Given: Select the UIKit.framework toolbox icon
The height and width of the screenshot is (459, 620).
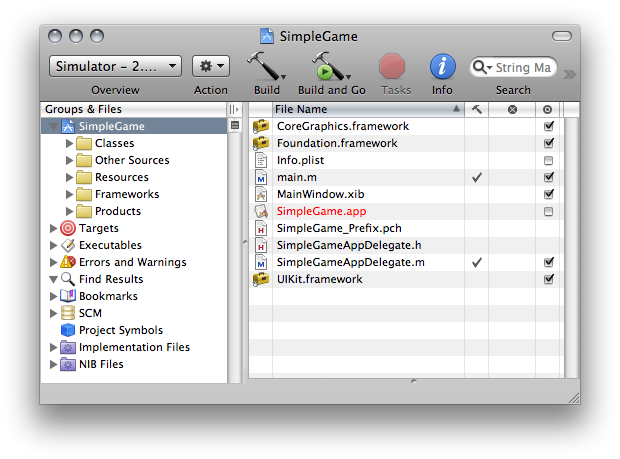Looking at the screenshot, I should click(x=261, y=279).
